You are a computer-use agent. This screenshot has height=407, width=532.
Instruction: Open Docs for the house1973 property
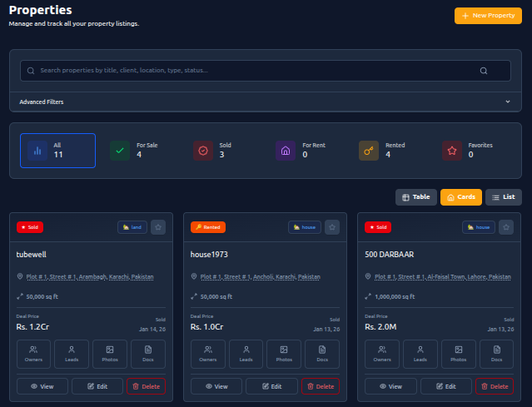tap(322, 354)
